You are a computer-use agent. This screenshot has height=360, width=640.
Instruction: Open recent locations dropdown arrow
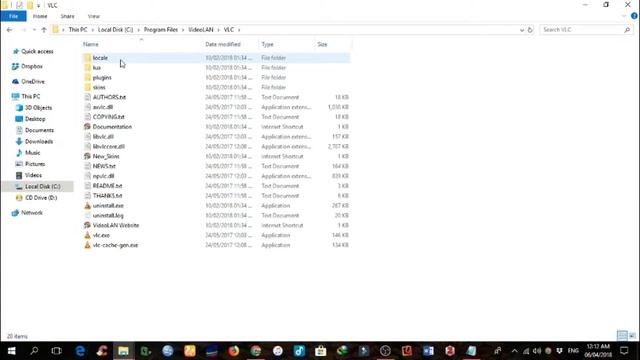[x=34, y=30]
